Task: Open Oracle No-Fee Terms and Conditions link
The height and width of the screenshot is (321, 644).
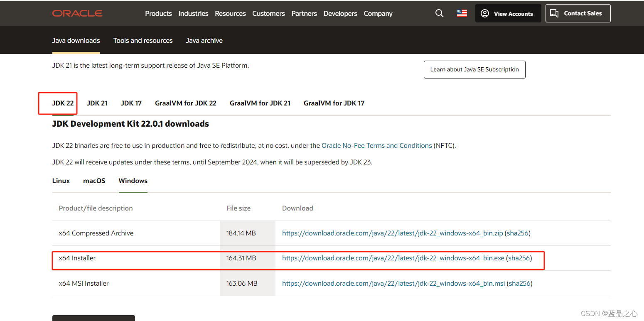Action: coord(377,145)
